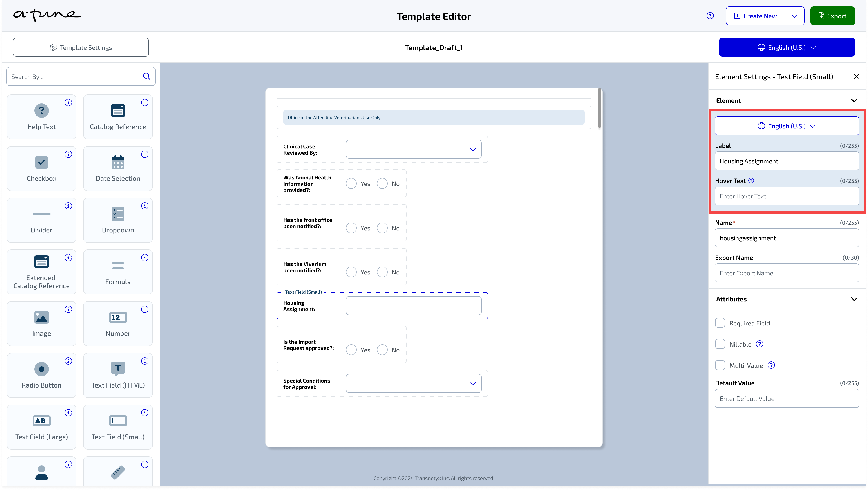Collapse the Attributes section
This screenshot has height=490, width=868.
pos(854,299)
